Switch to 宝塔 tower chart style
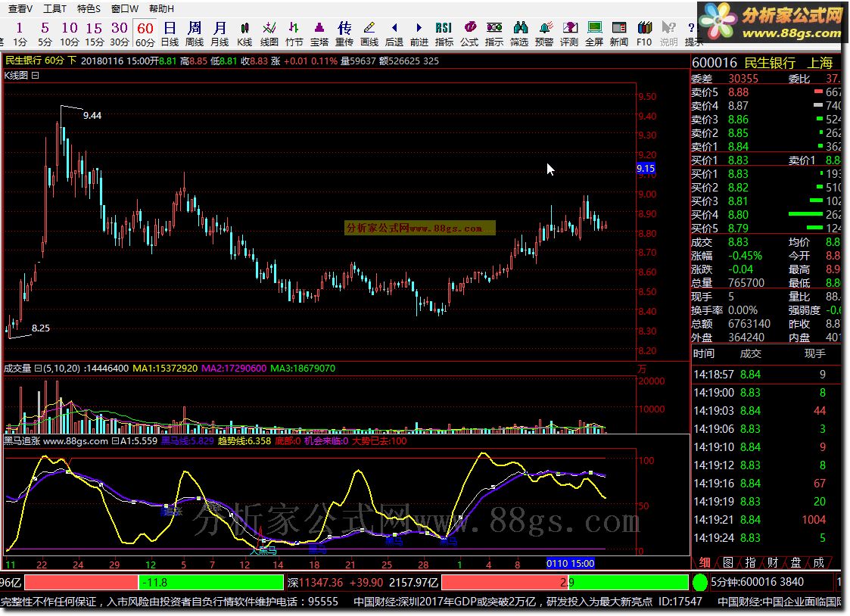The height and width of the screenshot is (616, 850). click(x=319, y=33)
